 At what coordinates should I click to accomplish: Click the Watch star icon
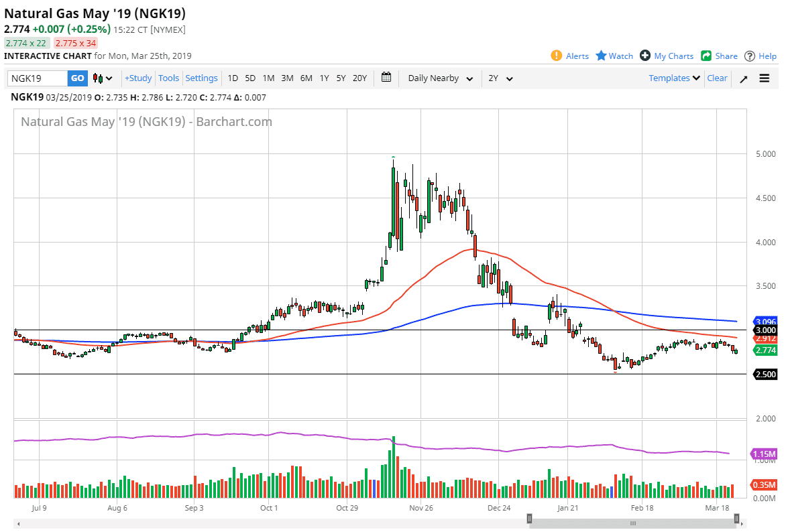[601, 56]
